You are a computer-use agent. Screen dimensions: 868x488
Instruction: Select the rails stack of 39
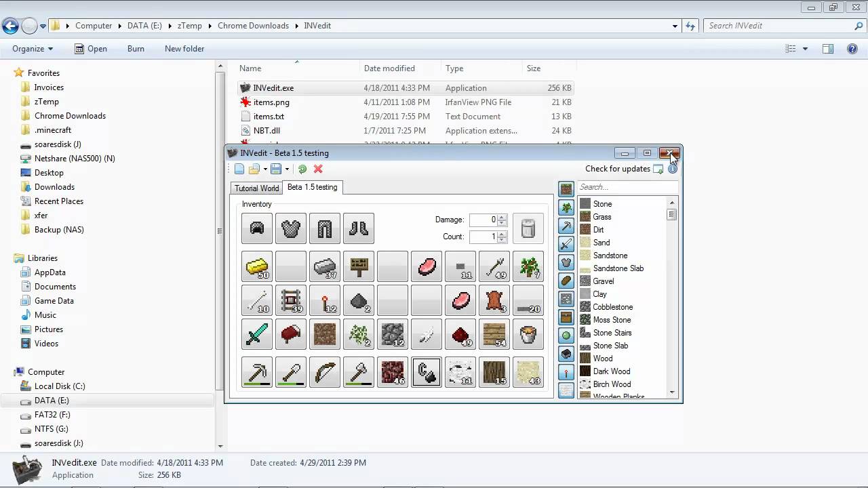(x=291, y=300)
